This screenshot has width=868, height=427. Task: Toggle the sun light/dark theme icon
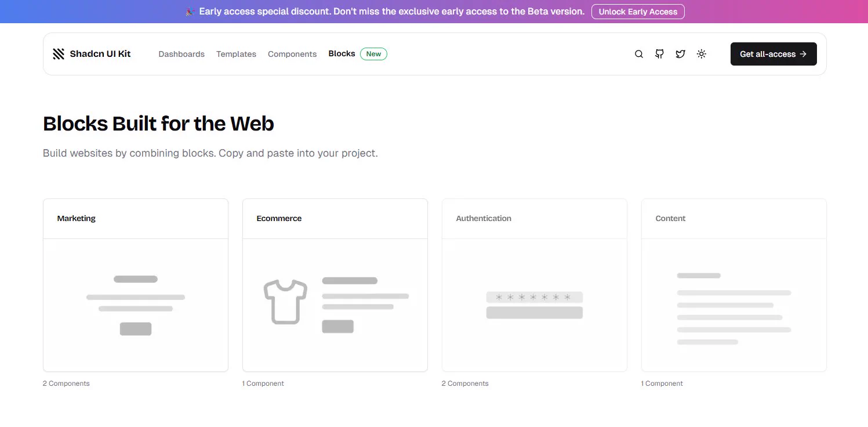point(702,54)
